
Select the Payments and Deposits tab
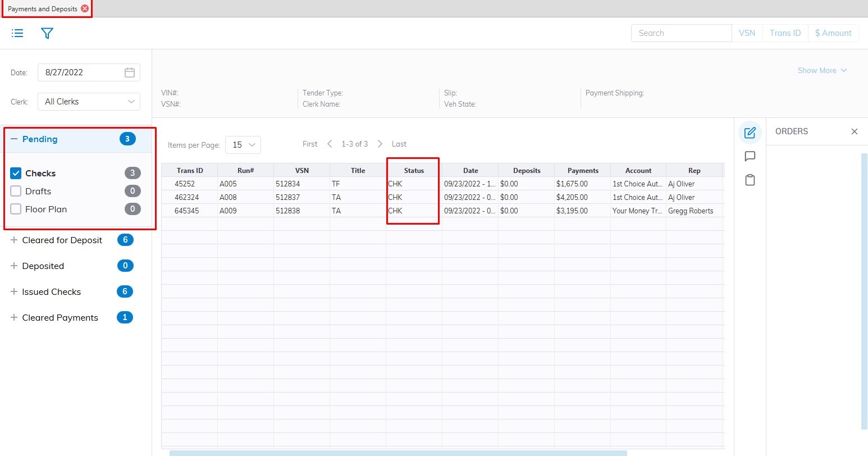coord(43,9)
